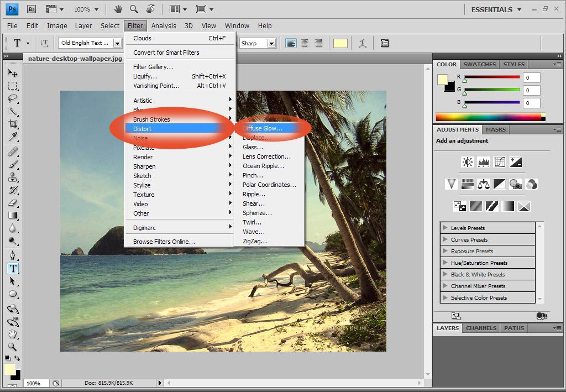Select the Rectangular Marquee tool
The image size is (566, 392).
13,86
